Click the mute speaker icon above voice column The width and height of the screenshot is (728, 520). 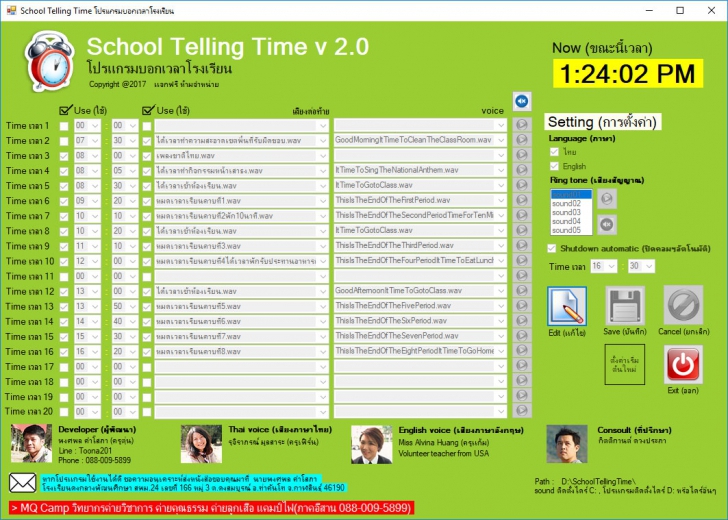(522, 101)
